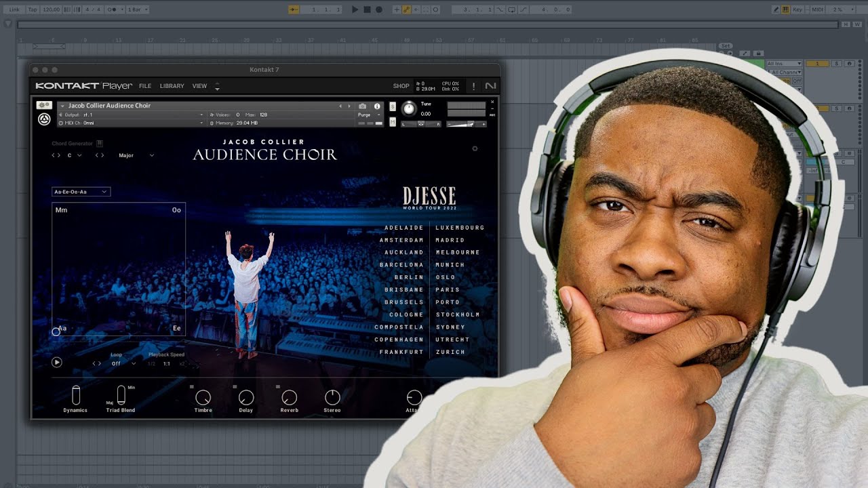This screenshot has width=868, height=488.
Task: Toggle the Reverb enable square
Action: coord(278,387)
